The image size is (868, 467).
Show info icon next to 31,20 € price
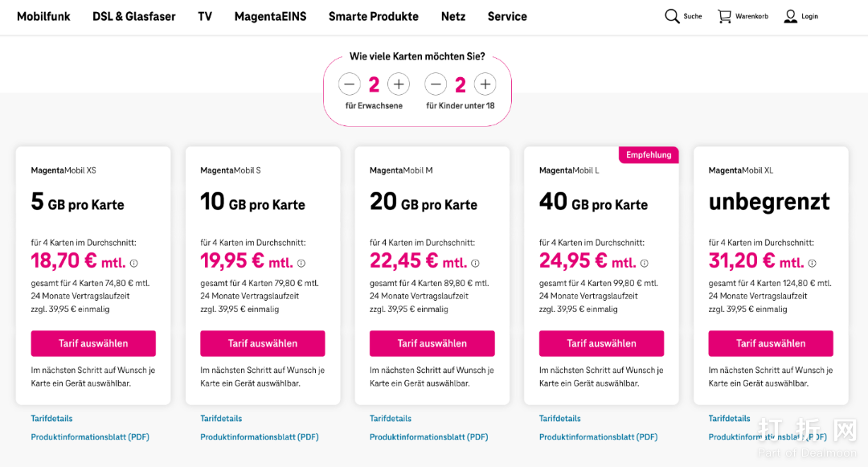pos(813,263)
